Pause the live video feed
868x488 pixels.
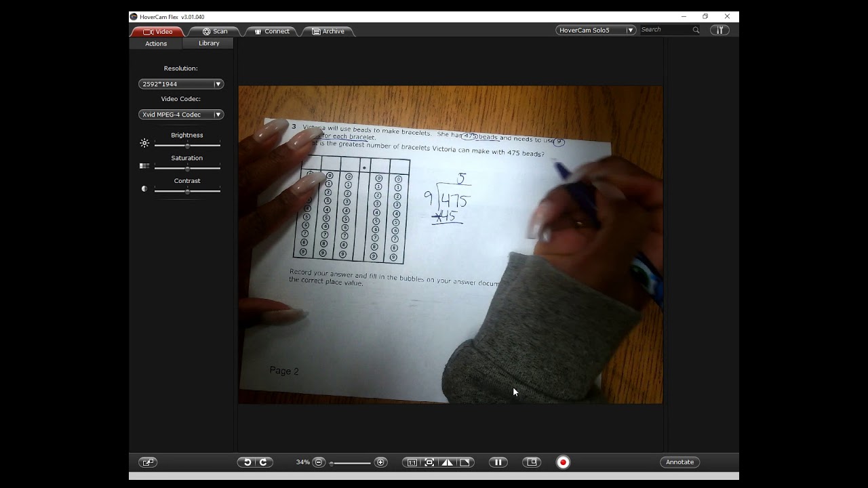coord(498,462)
